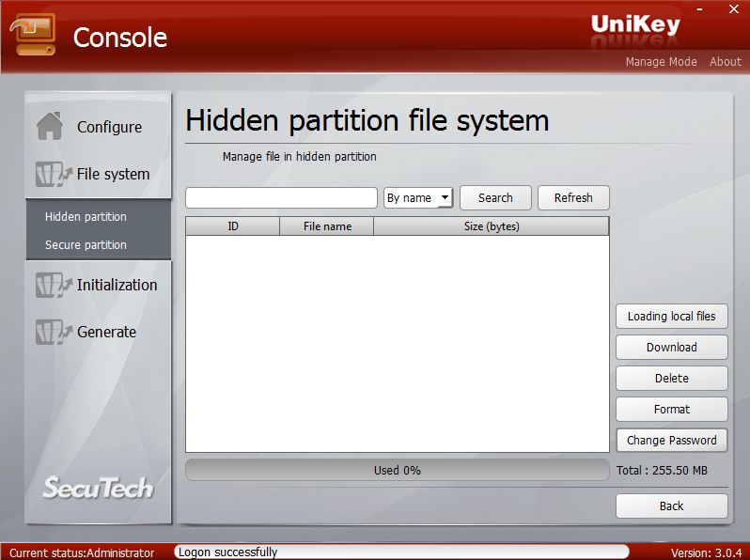Open the File system section
750x560 pixels.
[114, 174]
